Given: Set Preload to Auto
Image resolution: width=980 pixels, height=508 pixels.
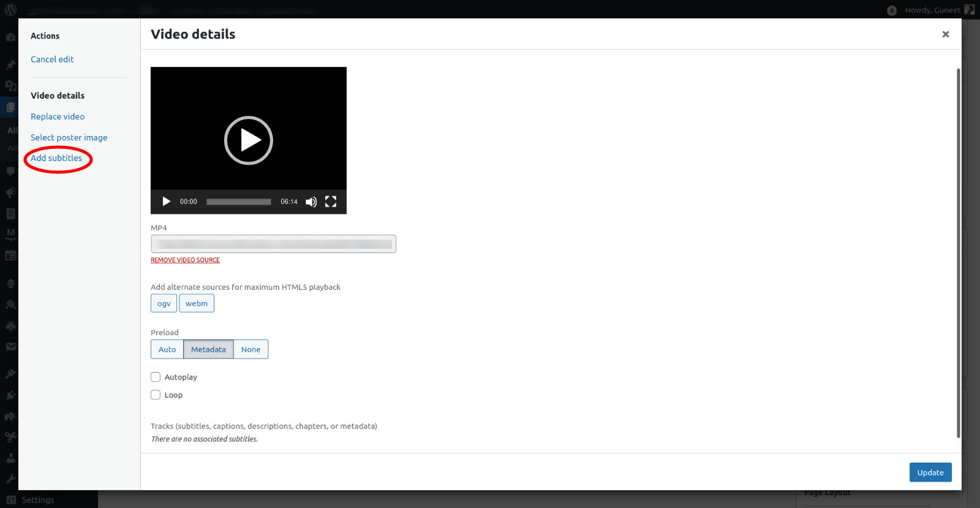Looking at the screenshot, I should (167, 349).
